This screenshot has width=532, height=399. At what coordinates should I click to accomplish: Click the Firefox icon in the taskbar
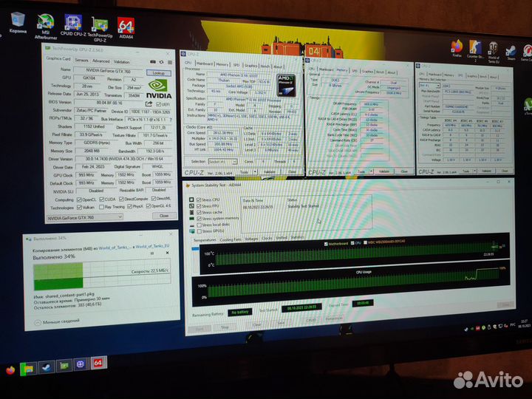coord(10,370)
